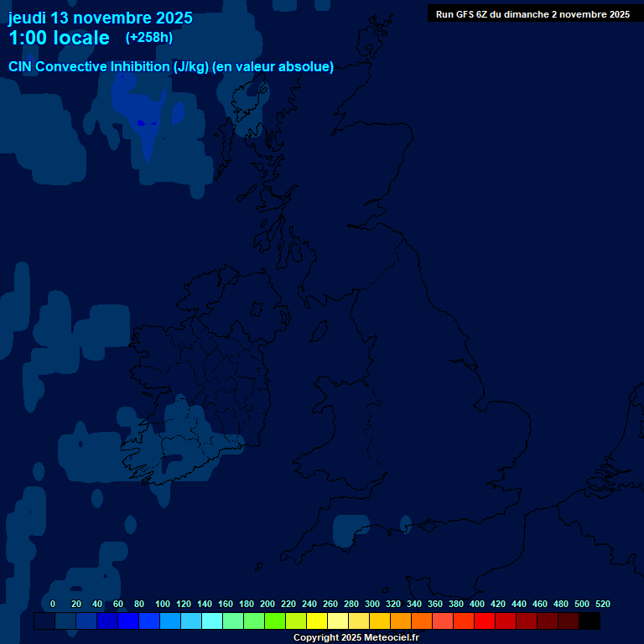Click the CIN Convective Inhibition title
The width and height of the screenshot is (644, 644).
coord(171,67)
